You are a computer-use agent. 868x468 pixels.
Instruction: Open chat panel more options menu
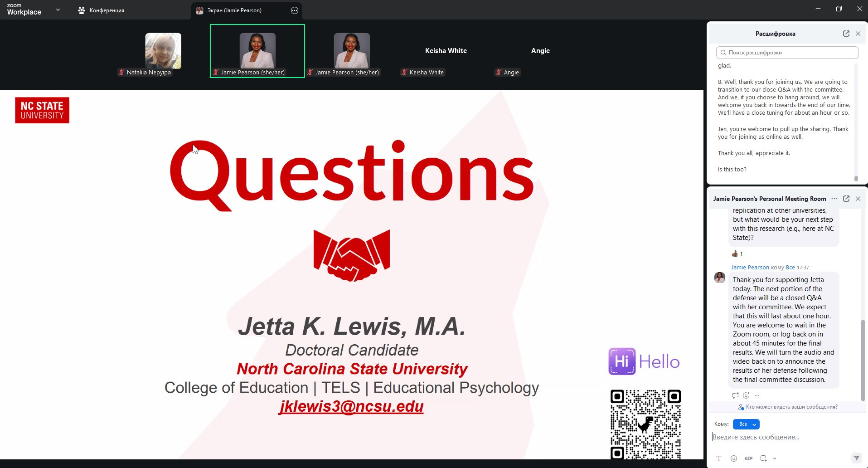click(834, 199)
